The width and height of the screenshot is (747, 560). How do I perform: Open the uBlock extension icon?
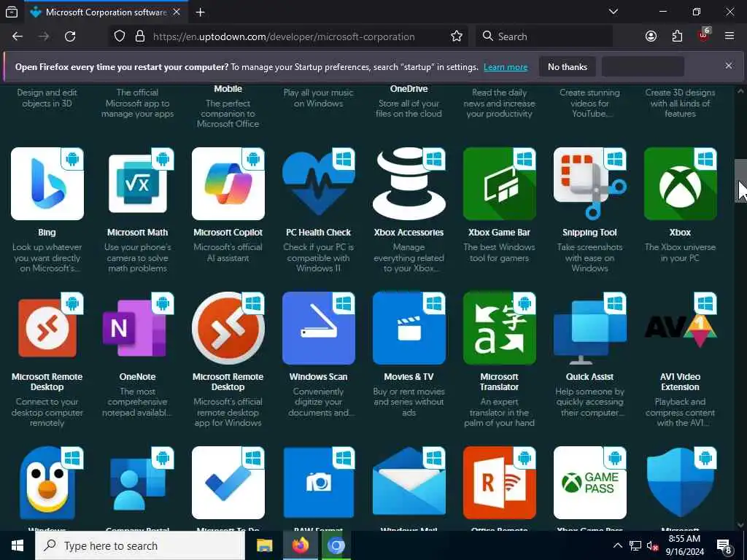coord(704,35)
